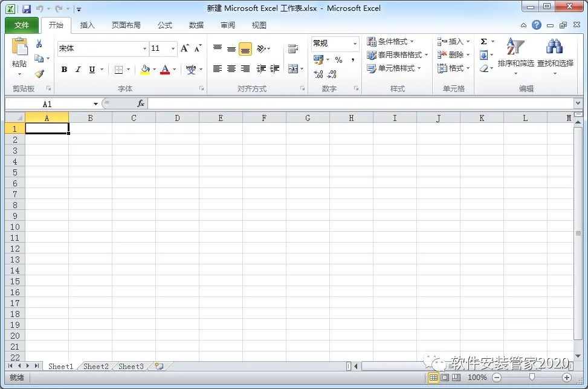Image resolution: width=588 pixels, height=389 pixels.
Task: Switch to Page Layout view in status bar
Action: click(445, 378)
